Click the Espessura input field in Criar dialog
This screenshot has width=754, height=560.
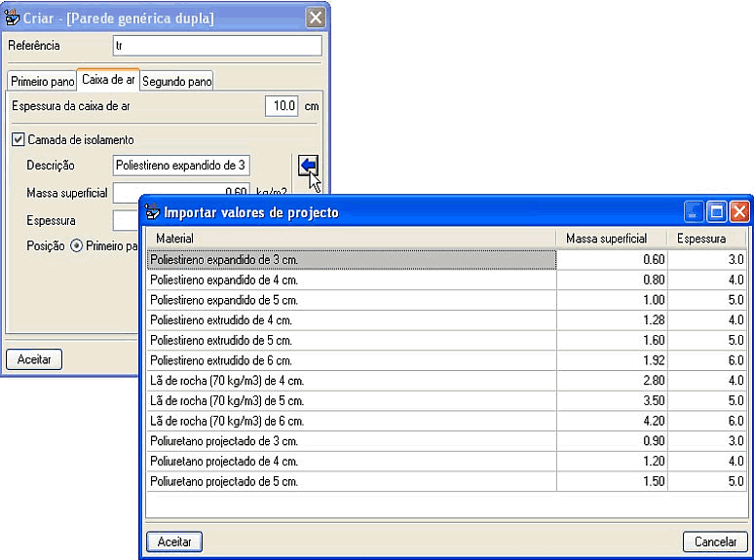(x=126, y=221)
